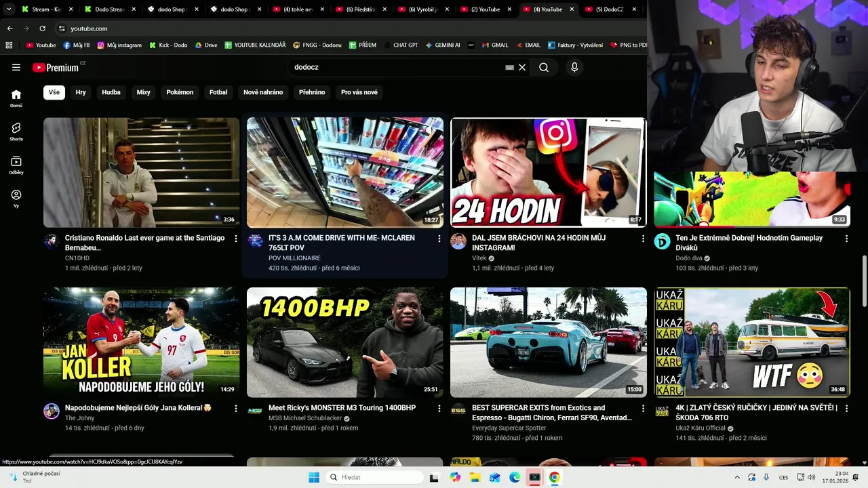The image size is (868, 488).
Task: Open the Cristiano Ronaldo Santiago Bernabeu thumbnail
Action: 141,172
